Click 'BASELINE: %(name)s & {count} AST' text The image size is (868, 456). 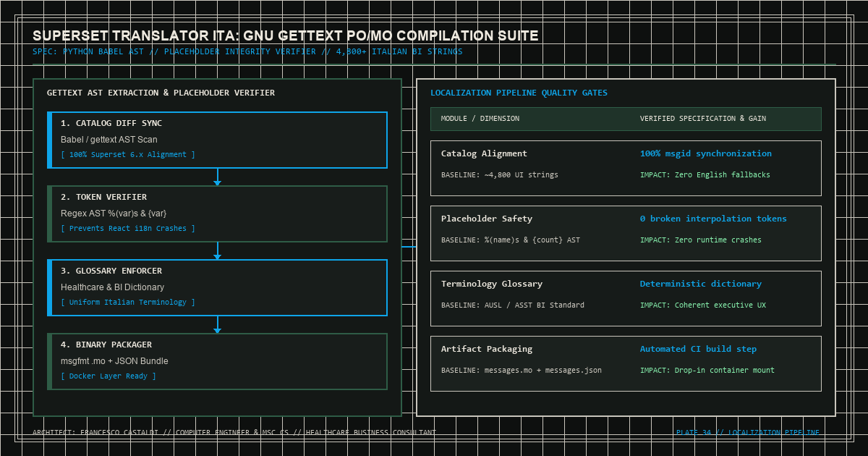tap(511, 240)
